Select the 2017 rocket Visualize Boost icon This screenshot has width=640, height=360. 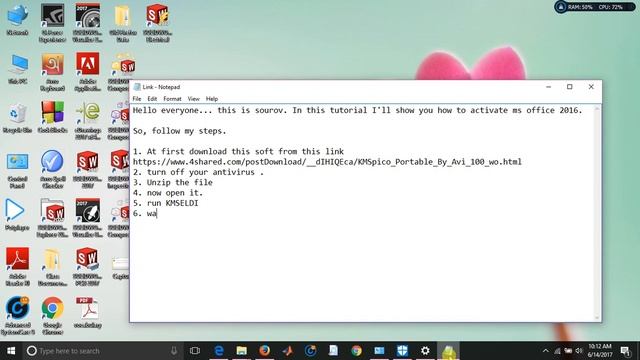pyautogui.click(x=87, y=218)
